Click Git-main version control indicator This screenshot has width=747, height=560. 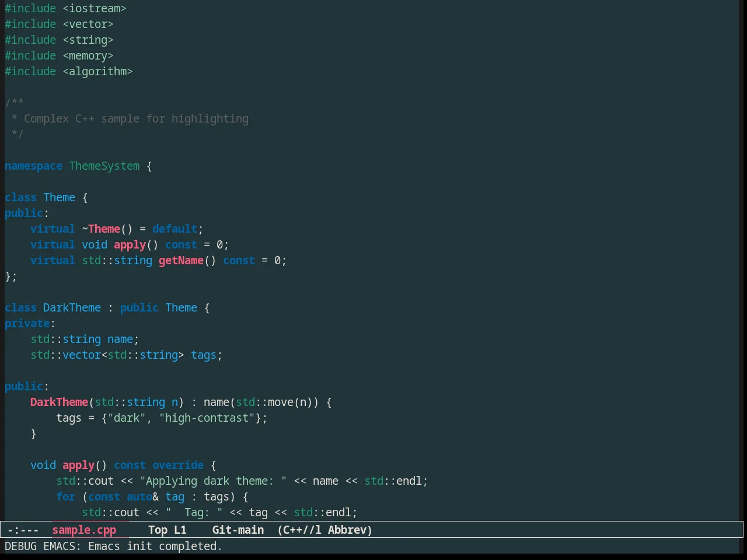click(x=238, y=530)
